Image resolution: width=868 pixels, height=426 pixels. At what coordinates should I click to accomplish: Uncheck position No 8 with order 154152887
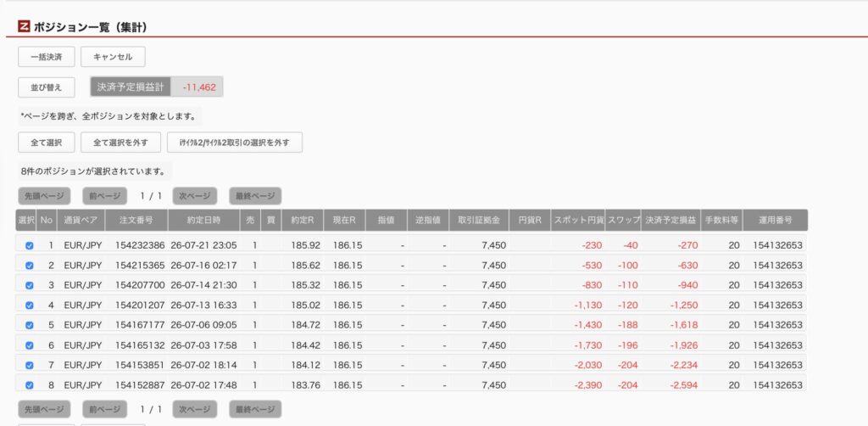pos(30,385)
